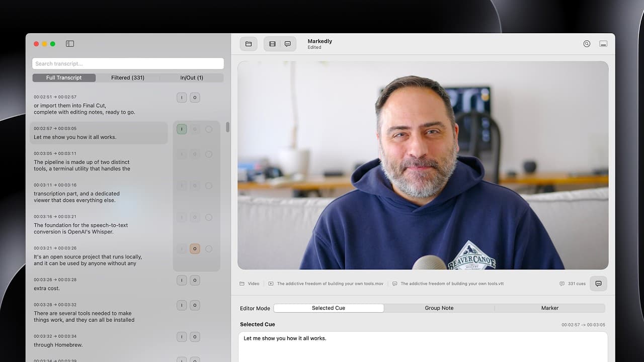Choose Selected Cue editor mode

pyautogui.click(x=329, y=308)
